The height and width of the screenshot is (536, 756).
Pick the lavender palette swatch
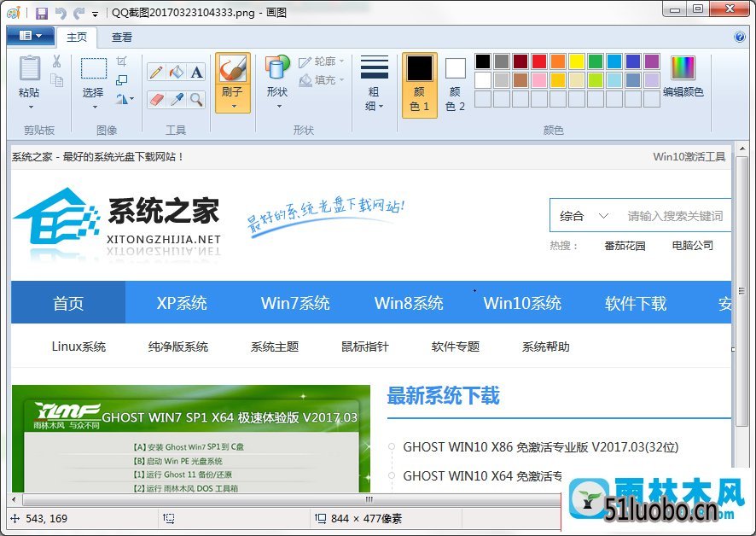coord(652,80)
